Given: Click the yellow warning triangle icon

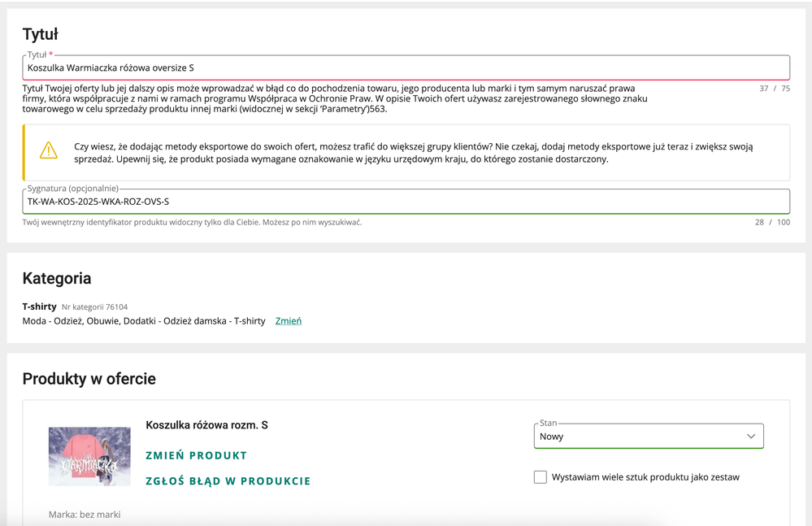Looking at the screenshot, I should 49,151.
